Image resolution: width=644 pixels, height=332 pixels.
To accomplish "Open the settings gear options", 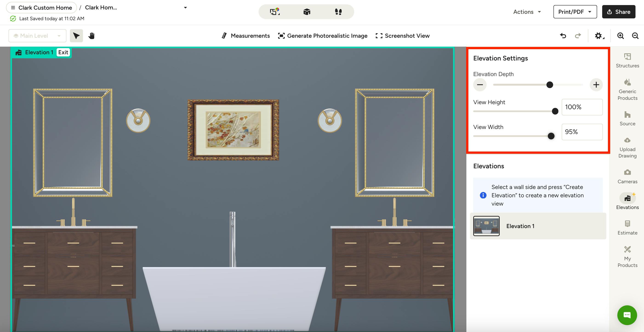I will click(x=598, y=35).
